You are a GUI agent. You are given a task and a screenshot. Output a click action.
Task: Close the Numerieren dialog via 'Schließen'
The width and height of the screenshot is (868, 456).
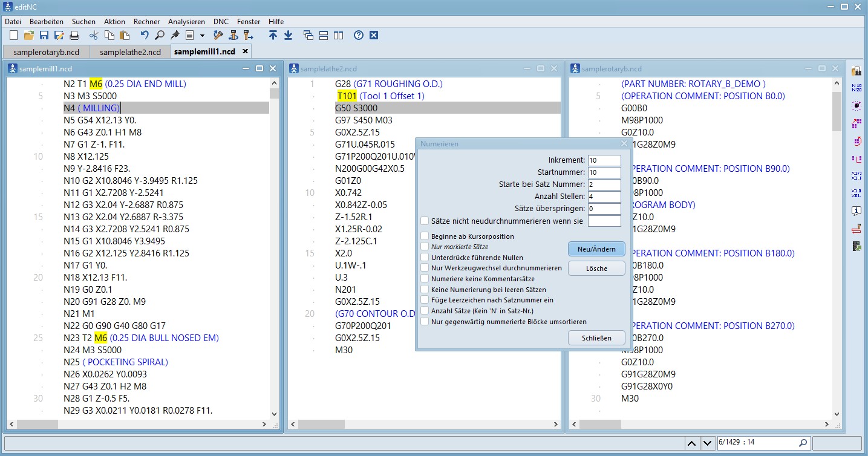[596, 338]
